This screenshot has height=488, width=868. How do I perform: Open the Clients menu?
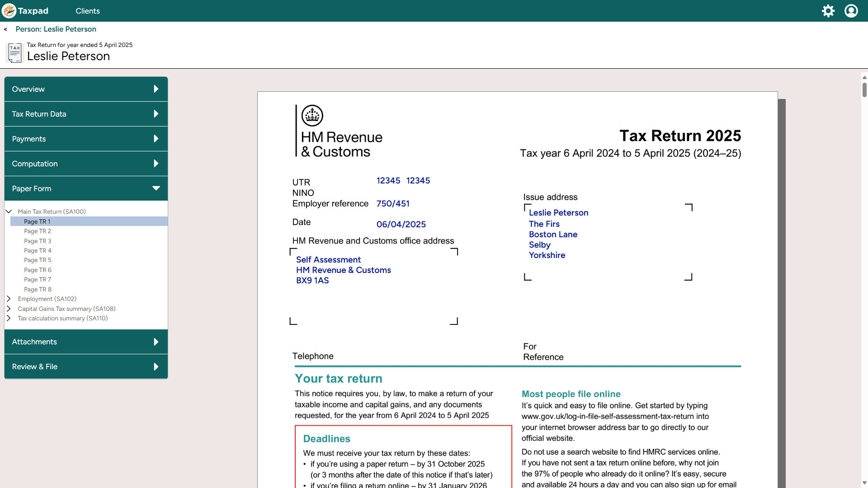(87, 11)
